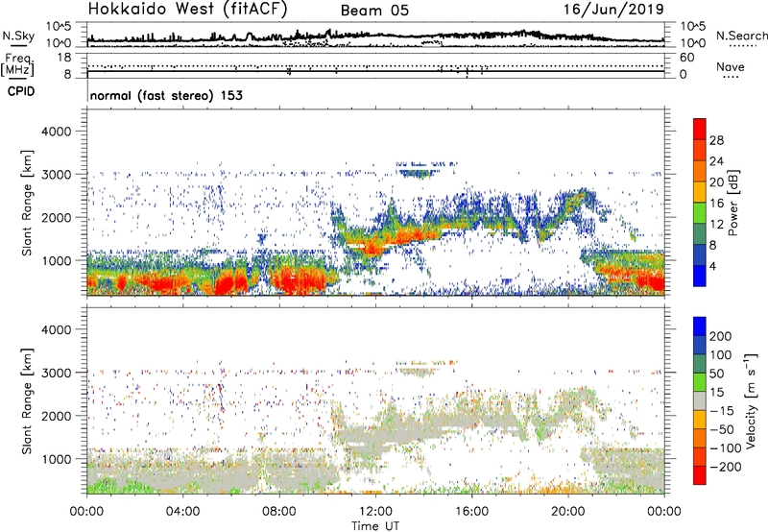The image size is (768, 532).
Task: Click the '16' value on Power colorbar
Action: (x=716, y=204)
